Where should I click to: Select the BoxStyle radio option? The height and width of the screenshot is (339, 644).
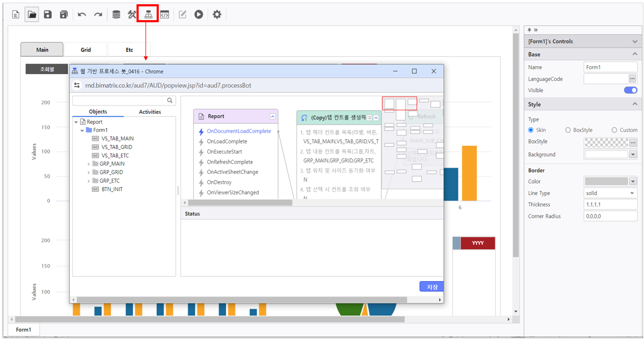click(x=568, y=130)
